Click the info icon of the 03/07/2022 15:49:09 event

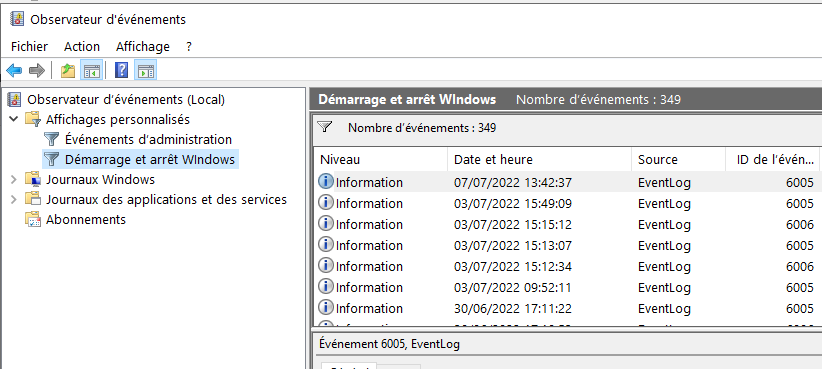pyautogui.click(x=326, y=202)
